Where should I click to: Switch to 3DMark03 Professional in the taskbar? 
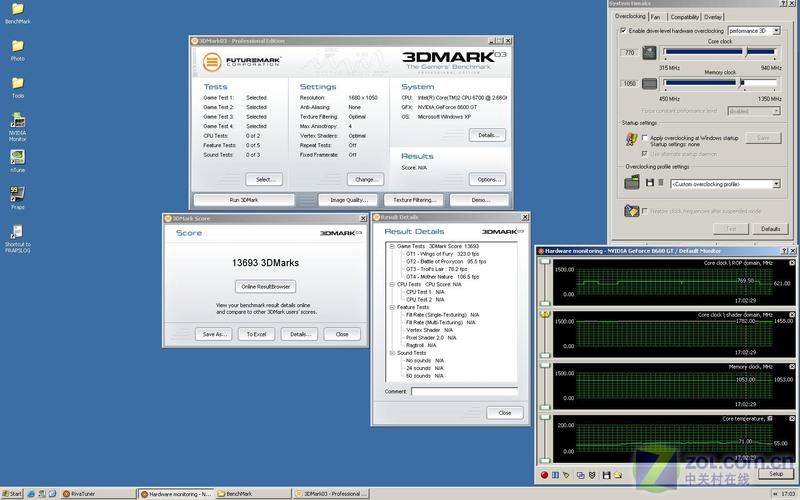(331, 493)
